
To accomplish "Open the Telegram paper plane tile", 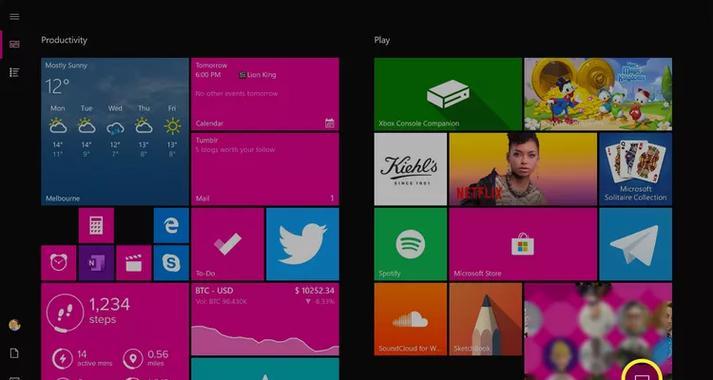I will tap(635, 244).
